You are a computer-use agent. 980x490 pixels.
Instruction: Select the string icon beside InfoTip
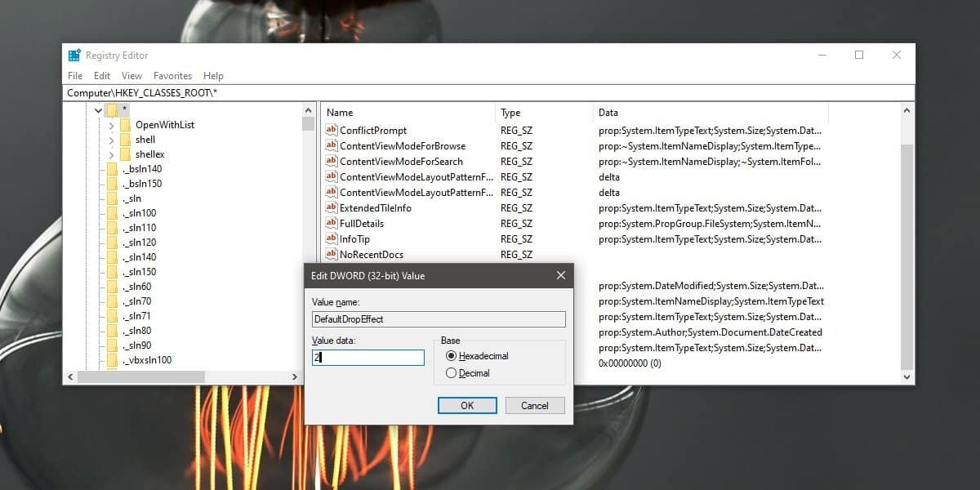[332, 238]
